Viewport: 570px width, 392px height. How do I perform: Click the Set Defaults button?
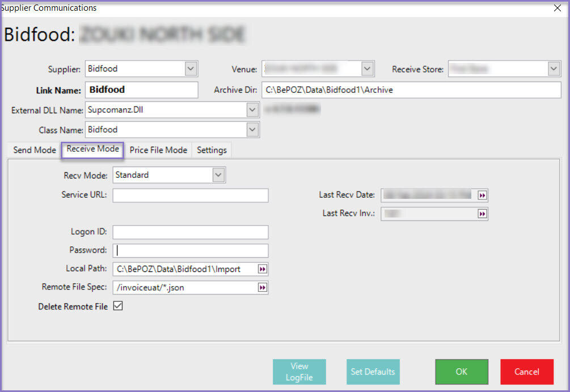(x=373, y=372)
